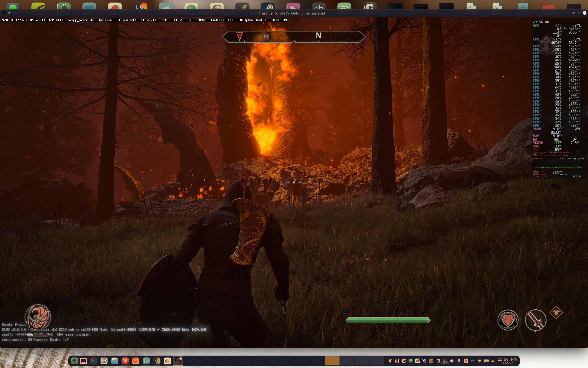Click the diamond armor status icon
This screenshot has width=588, height=368.
(x=556, y=313)
